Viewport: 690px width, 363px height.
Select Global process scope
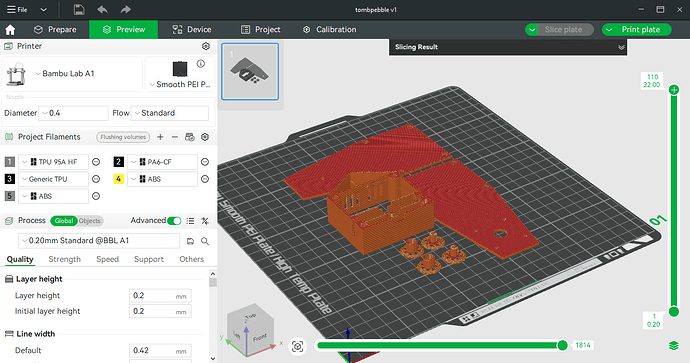coord(64,221)
